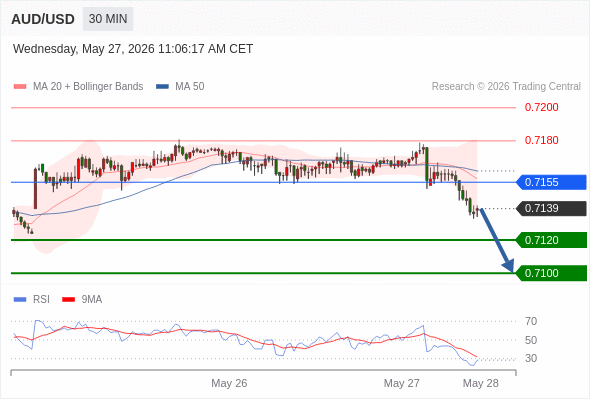
Task: Click the May 27 date marker
Action: (401, 383)
